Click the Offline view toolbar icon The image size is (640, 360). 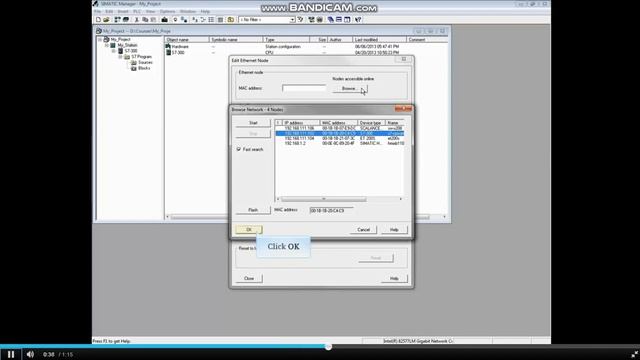(x=184, y=20)
